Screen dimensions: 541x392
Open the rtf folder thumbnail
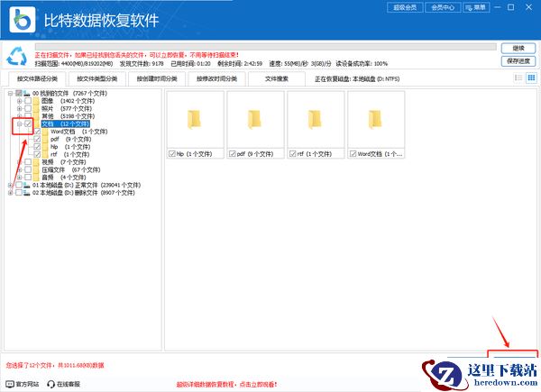316,120
